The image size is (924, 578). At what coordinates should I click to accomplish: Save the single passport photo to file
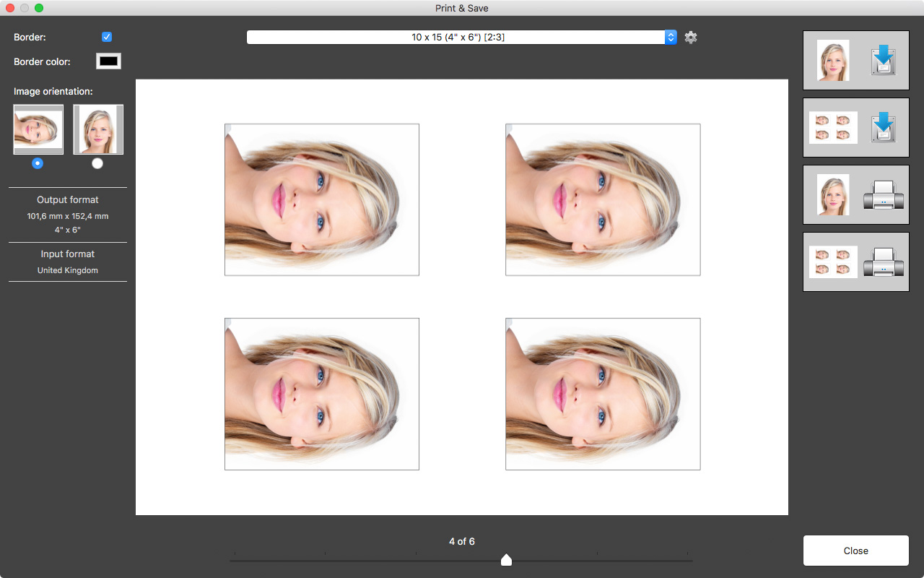tap(855, 60)
